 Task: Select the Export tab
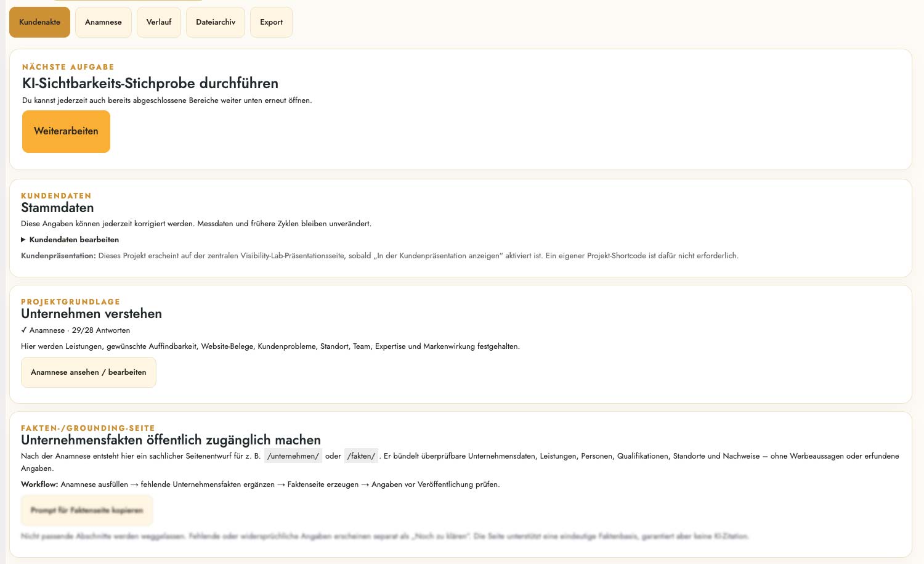pos(271,22)
